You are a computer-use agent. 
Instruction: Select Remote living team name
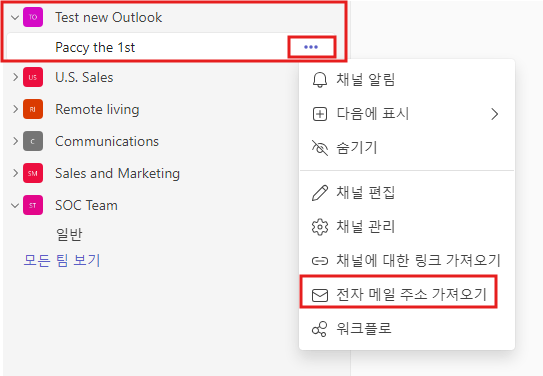[x=97, y=109]
